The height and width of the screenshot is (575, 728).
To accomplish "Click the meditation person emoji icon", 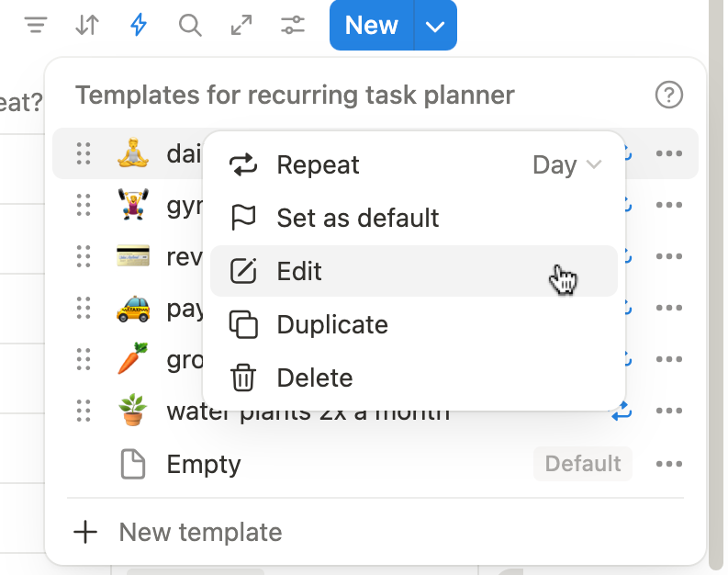I will [133, 152].
